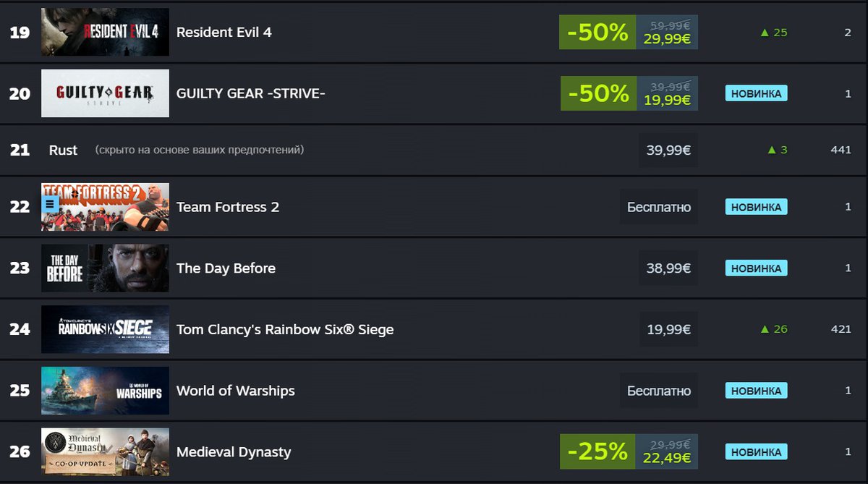
Task: Click the -50% discount badge for Resident Evil 4
Action: click(597, 33)
